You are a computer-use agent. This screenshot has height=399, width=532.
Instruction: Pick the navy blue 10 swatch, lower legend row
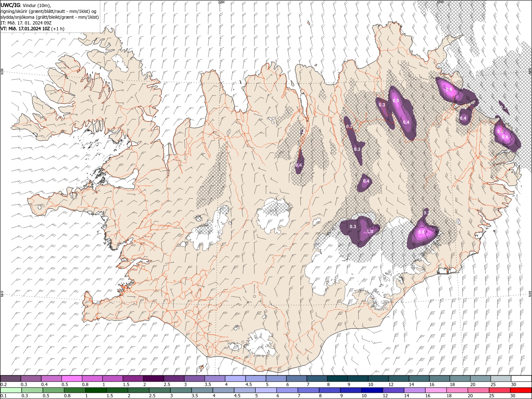tap(372, 390)
